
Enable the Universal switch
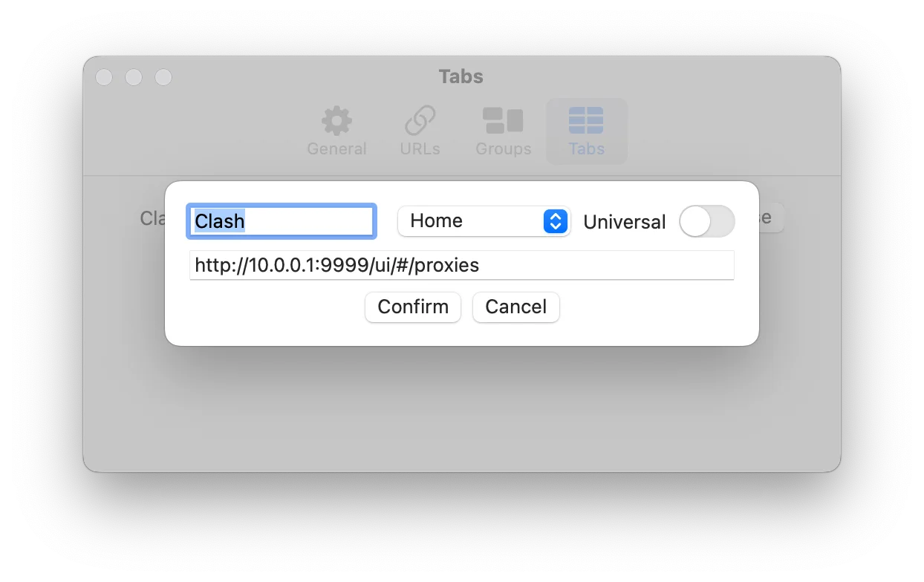coord(706,221)
